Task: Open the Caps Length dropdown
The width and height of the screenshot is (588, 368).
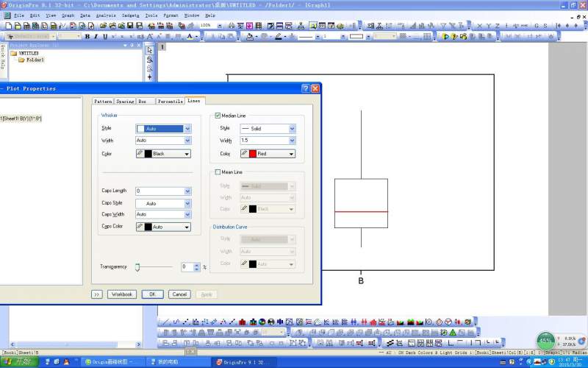Action: (187, 191)
